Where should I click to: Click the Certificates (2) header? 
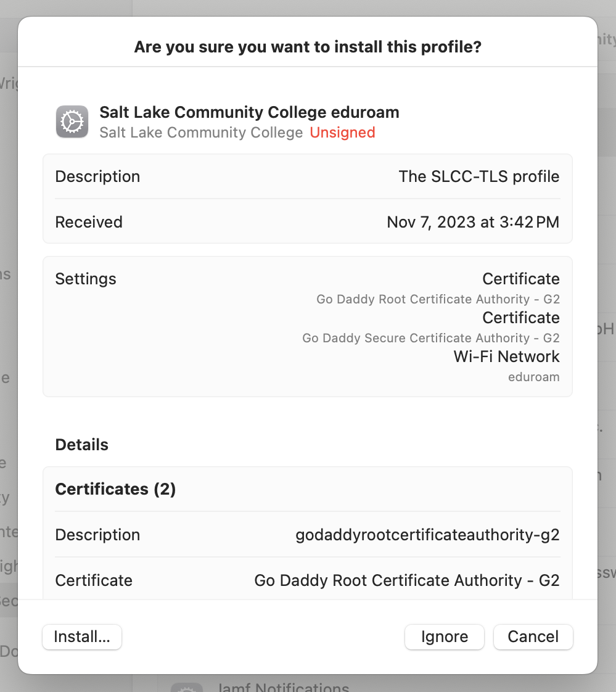pos(115,489)
